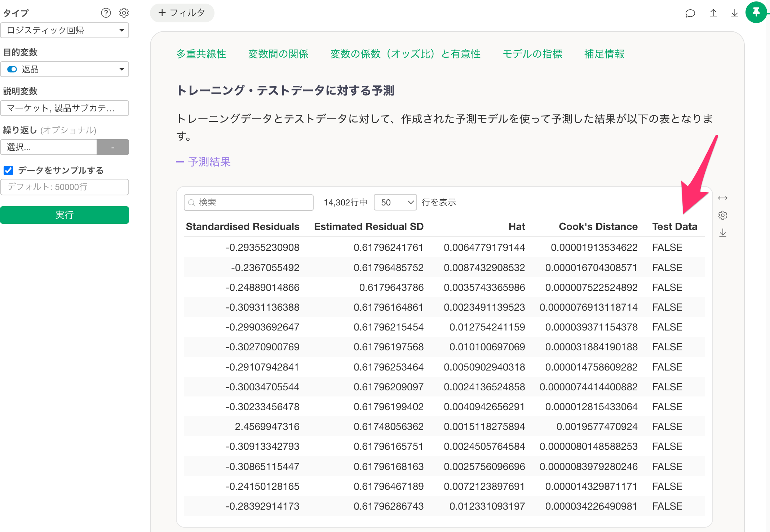Select the cell value -0.30931136388

262,307
